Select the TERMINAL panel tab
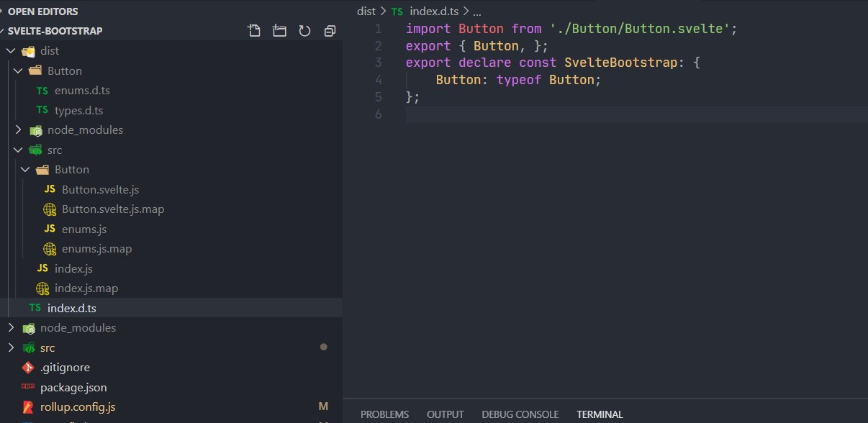Screen dimensions: 868x423 point(600,414)
